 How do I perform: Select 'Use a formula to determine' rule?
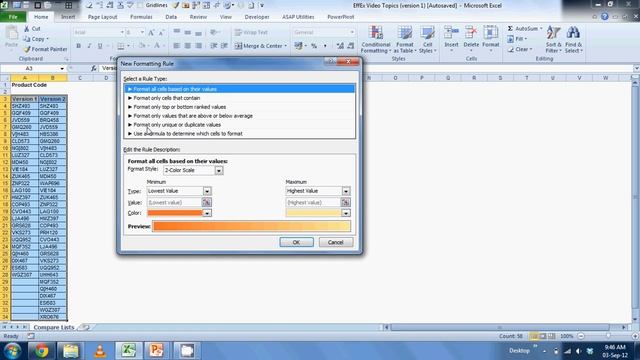[x=240, y=134]
